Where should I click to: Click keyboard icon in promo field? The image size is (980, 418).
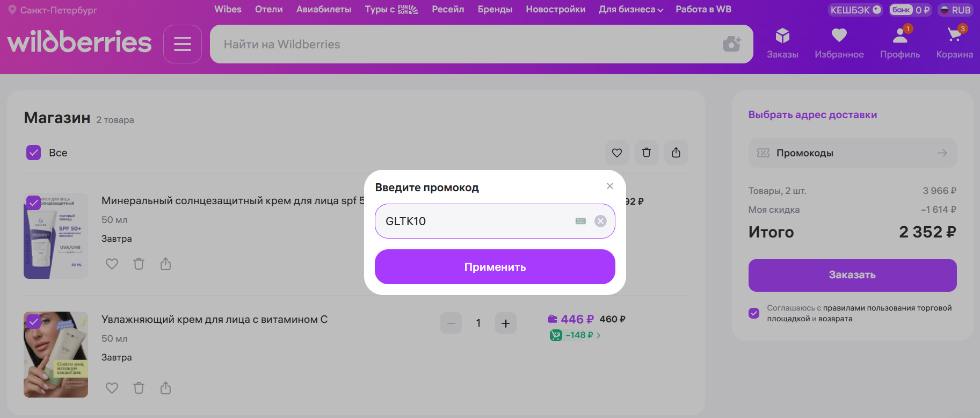[580, 221]
